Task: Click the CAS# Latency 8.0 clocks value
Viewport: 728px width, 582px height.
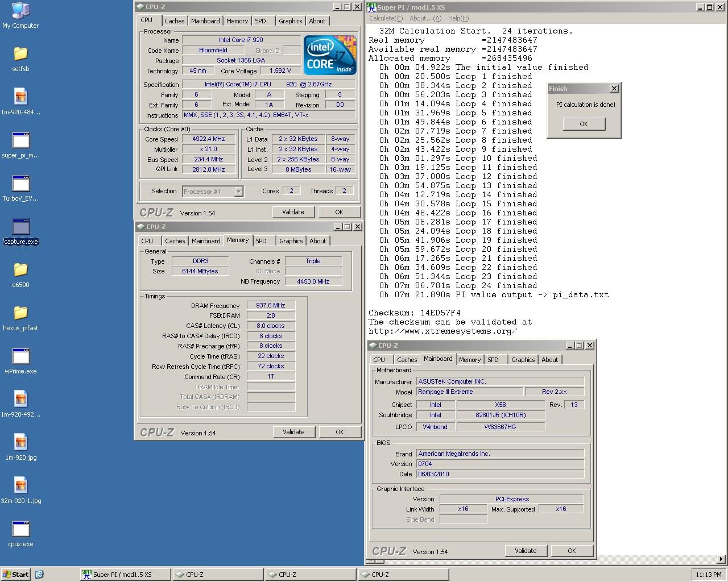Action: 271,326
